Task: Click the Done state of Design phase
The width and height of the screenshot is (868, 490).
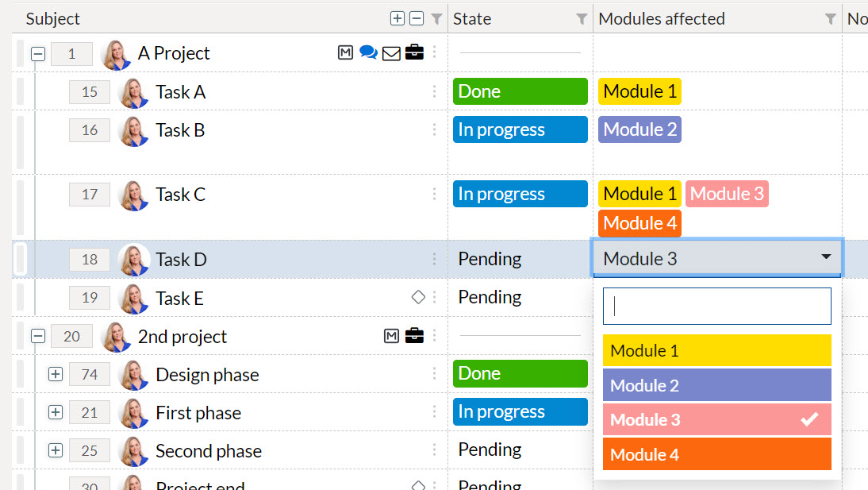Action: (520, 373)
